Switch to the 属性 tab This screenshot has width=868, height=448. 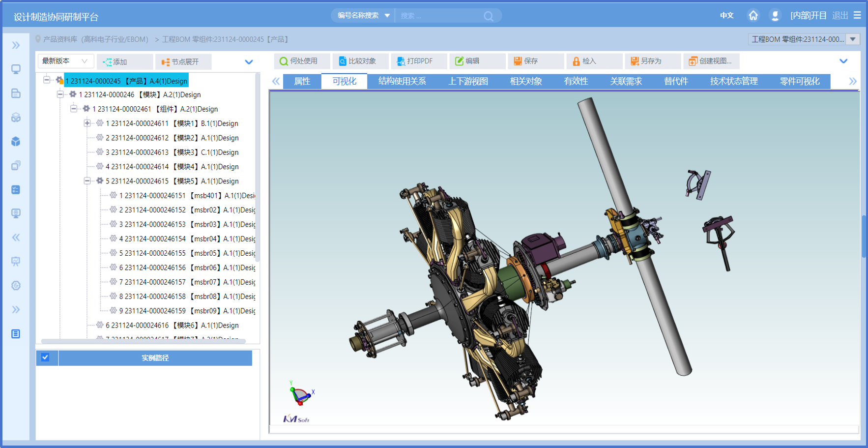pos(302,81)
